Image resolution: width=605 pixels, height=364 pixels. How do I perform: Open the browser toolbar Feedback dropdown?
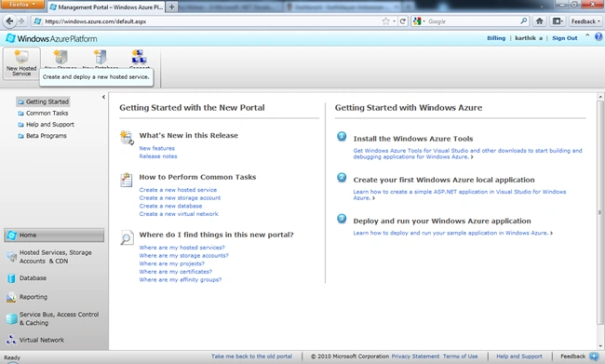(585, 21)
